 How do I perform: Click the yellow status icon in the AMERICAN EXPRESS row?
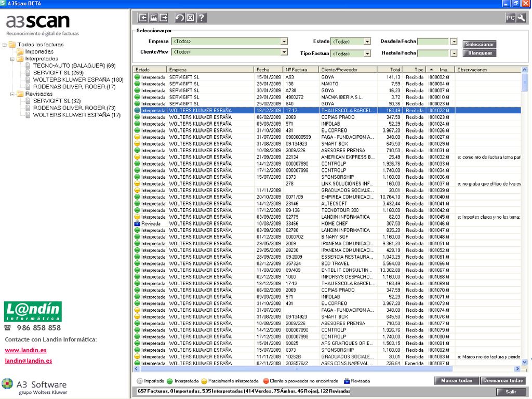137,157
